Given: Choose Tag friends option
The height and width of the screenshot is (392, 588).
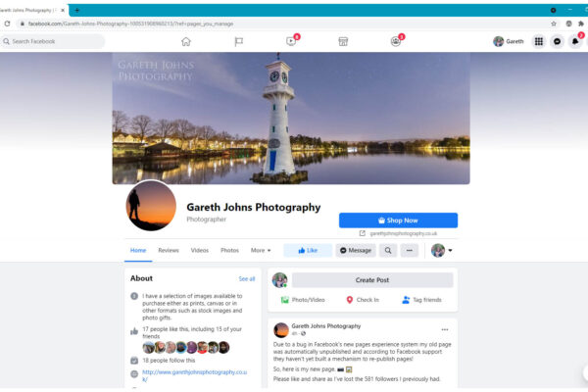Looking at the screenshot, I should 421,300.
